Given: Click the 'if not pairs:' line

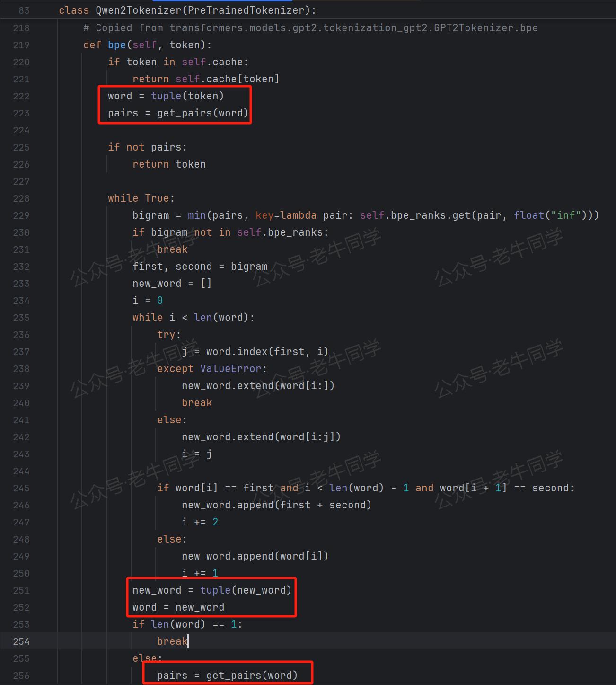Looking at the screenshot, I should [147, 147].
